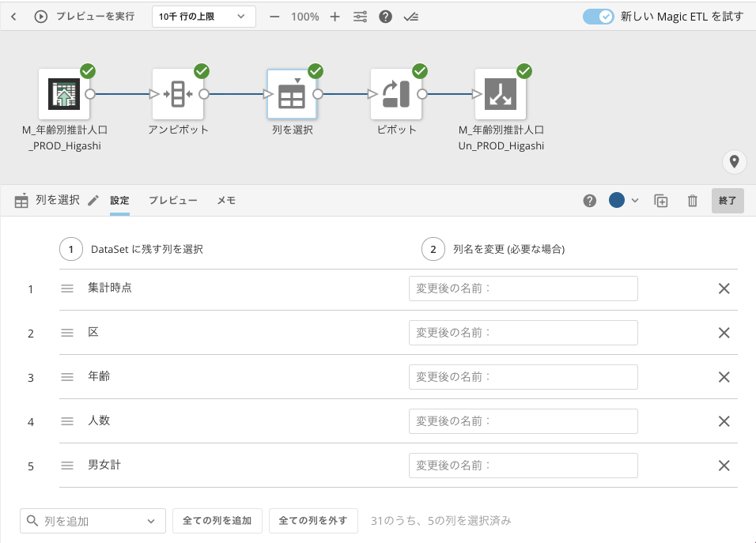
Task: Toggle the 新しい Magic ETL を試す switch
Action: tap(598, 17)
